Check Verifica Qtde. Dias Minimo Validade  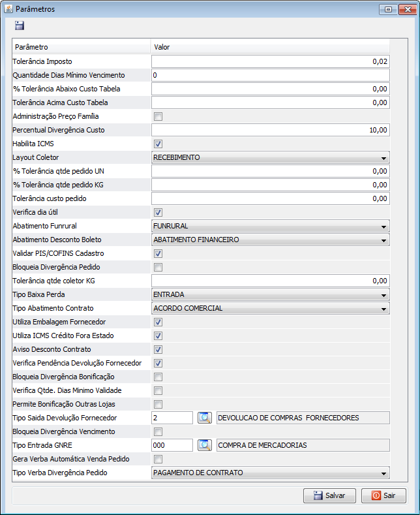pos(158,391)
